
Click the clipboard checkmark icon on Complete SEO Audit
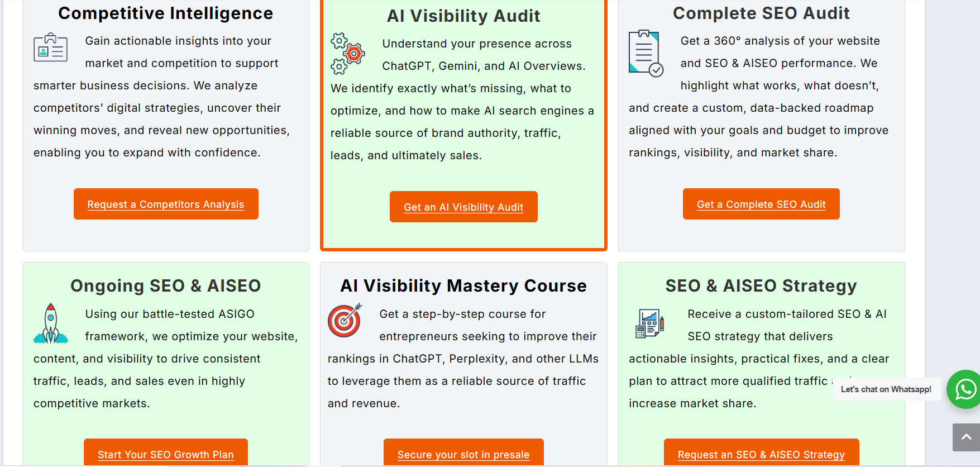pyautogui.click(x=646, y=53)
